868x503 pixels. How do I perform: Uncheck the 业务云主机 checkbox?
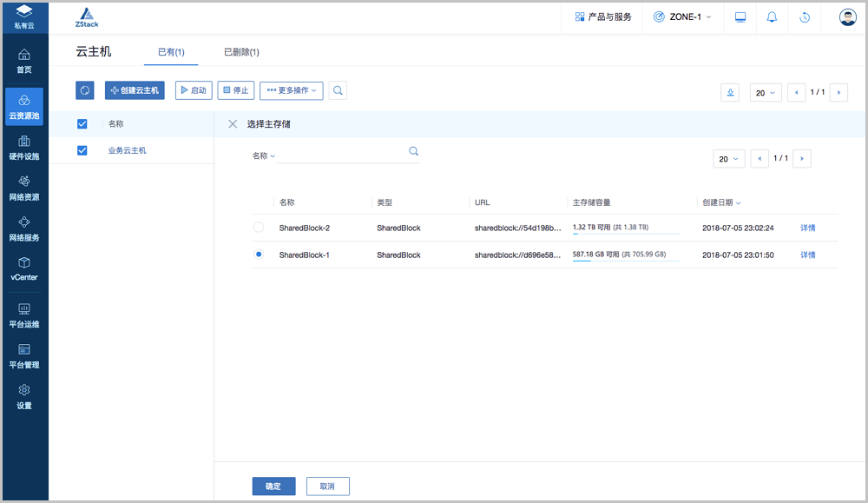point(82,150)
